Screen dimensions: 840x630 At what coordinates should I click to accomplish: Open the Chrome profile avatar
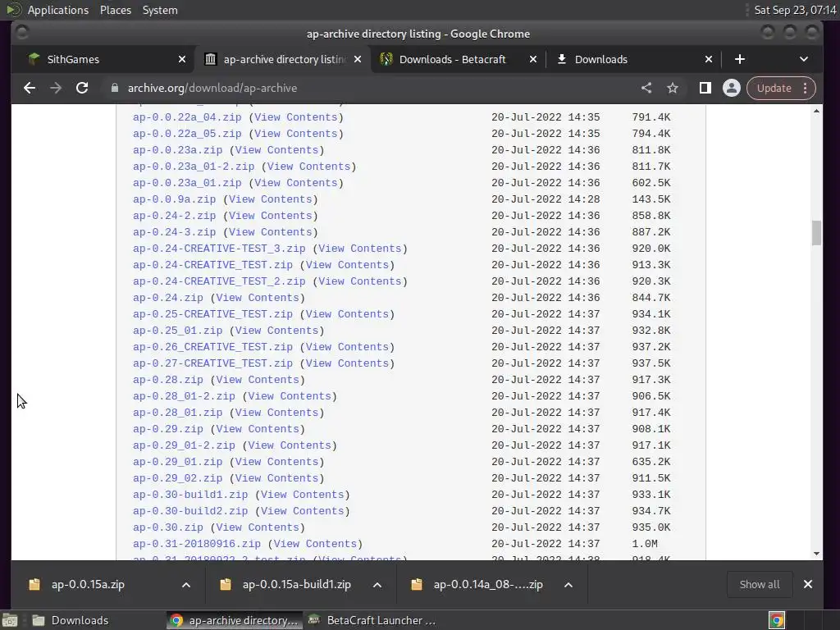(x=731, y=88)
